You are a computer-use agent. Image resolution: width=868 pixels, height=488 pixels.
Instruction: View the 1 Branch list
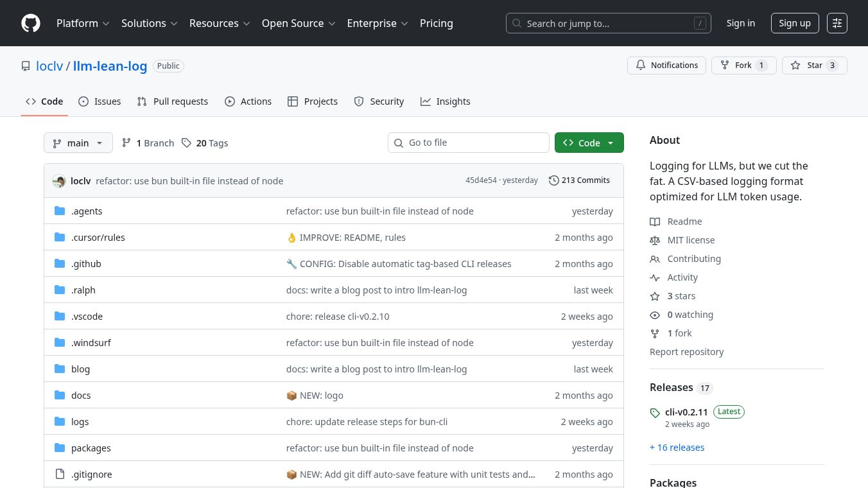tap(148, 143)
